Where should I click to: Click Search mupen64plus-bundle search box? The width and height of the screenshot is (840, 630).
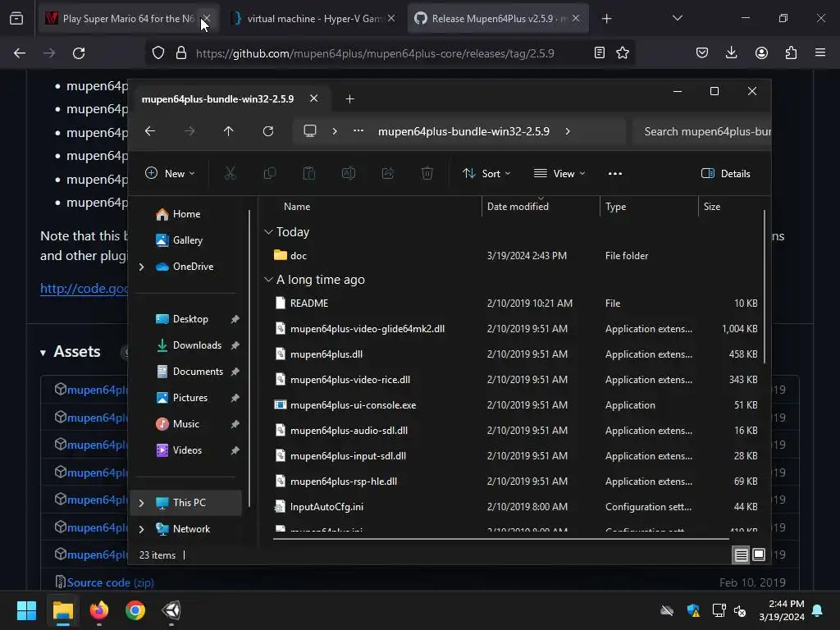(x=702, y=131)
